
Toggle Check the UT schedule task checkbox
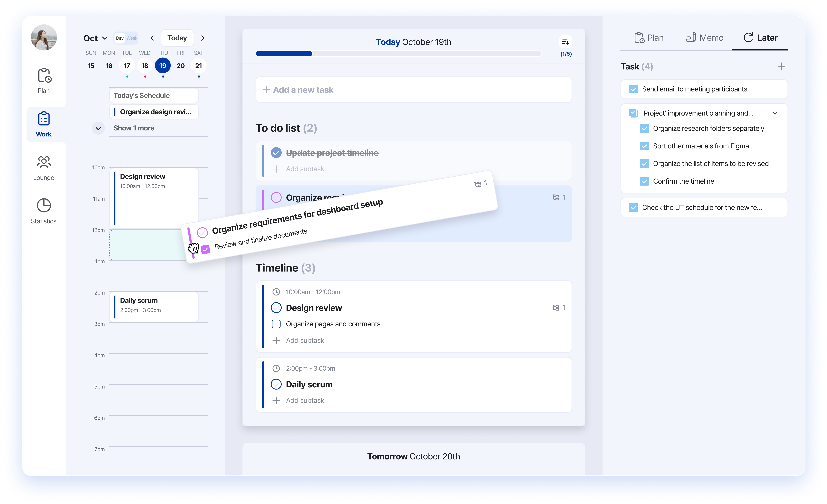(633, 208)
